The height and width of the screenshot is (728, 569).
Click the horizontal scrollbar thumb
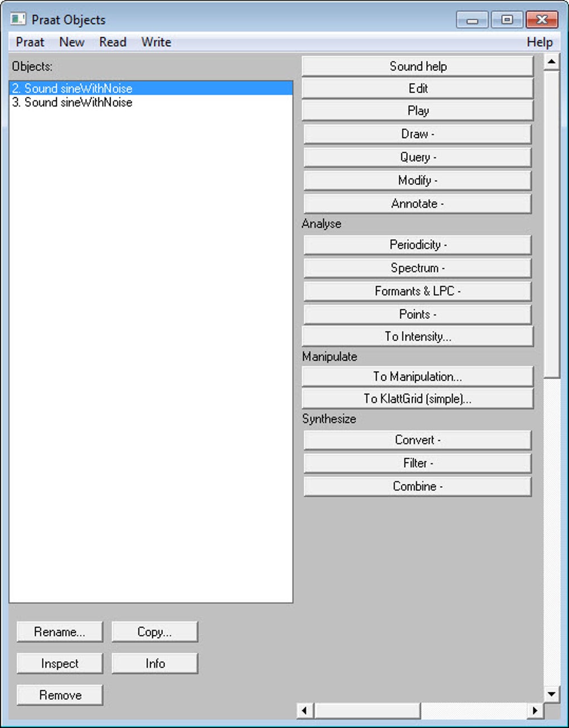pos(367,710)
